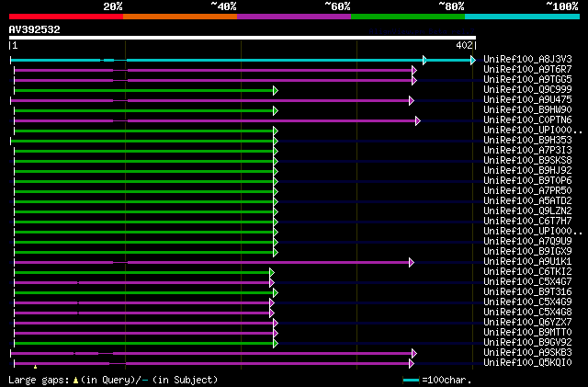Viewport: 588px width, 387px height.
Task: Select the UniRef100_Q5KQI0 label
Action: click(527, 363)
